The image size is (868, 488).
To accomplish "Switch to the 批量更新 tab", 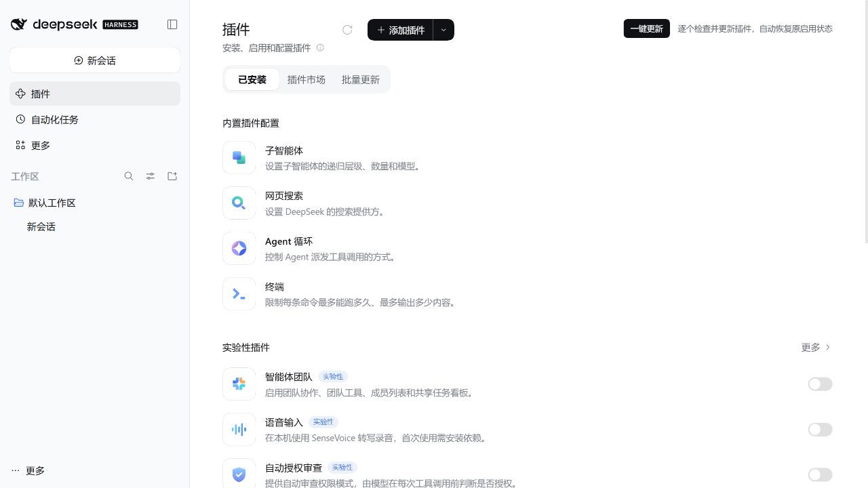I will [x=361, y=79].
